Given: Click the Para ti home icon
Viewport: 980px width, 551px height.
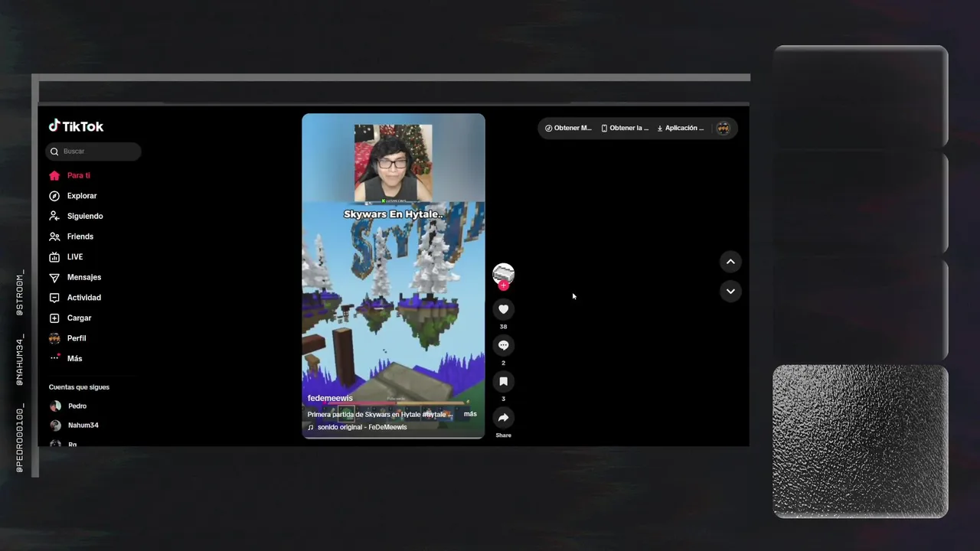Looking at the screenshot, I should (x=54, y=175).
